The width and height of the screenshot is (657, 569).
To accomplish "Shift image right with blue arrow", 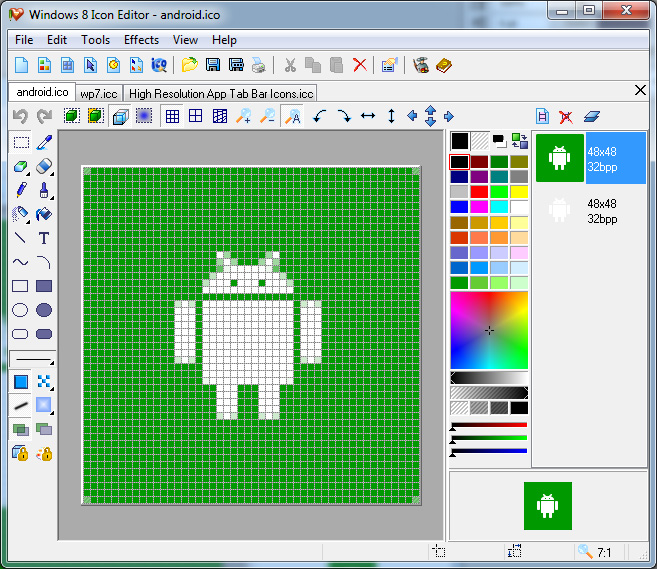I will pos(449,116).
